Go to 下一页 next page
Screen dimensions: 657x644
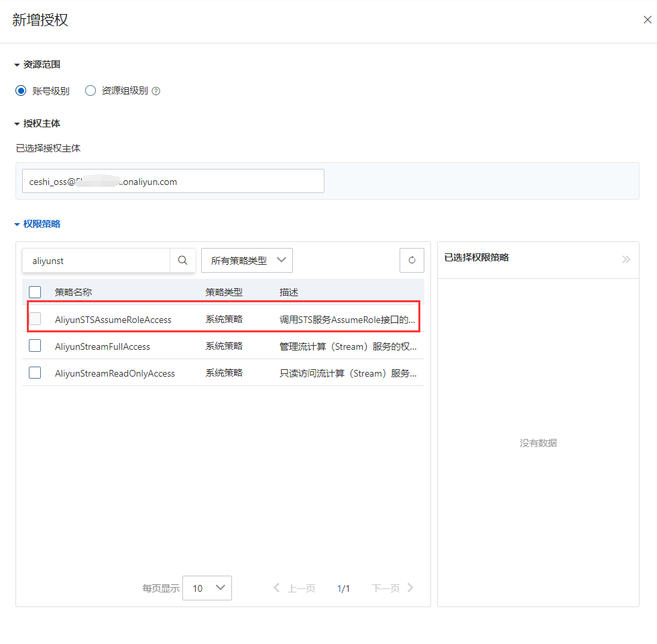[x=393, y=588]
